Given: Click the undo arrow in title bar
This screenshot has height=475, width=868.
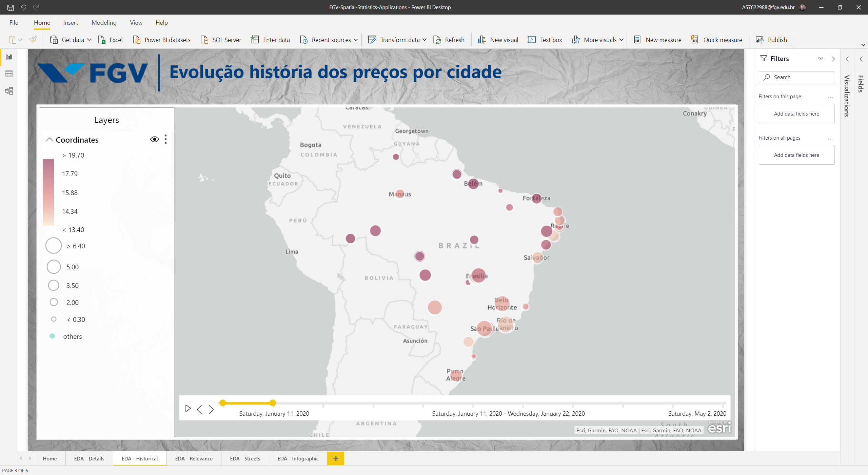Looking at the screenshot, I should [x=23, y=7].
